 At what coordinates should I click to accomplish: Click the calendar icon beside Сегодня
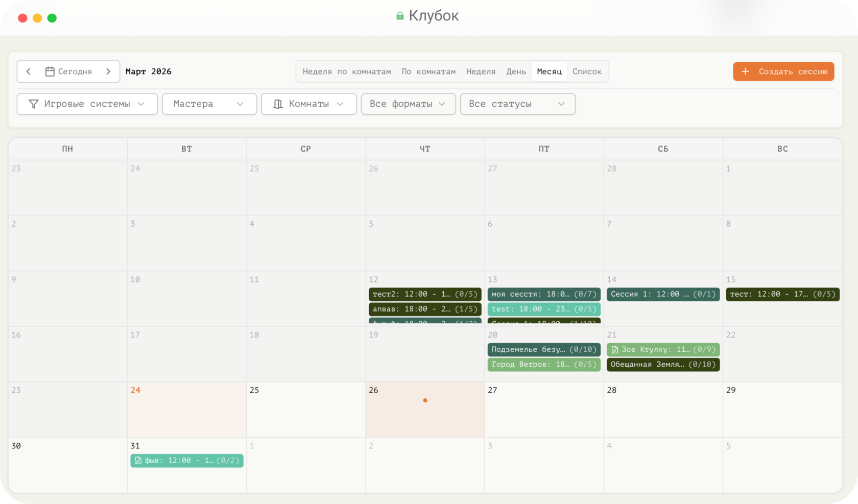tap(50, 71)
